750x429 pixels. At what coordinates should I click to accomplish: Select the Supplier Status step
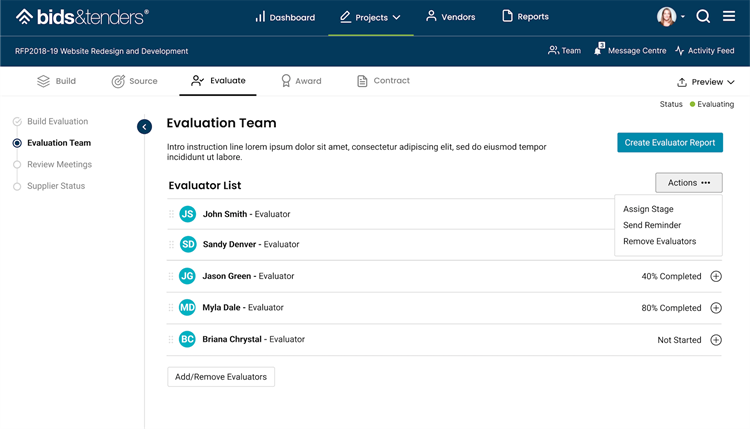[56, 186]
